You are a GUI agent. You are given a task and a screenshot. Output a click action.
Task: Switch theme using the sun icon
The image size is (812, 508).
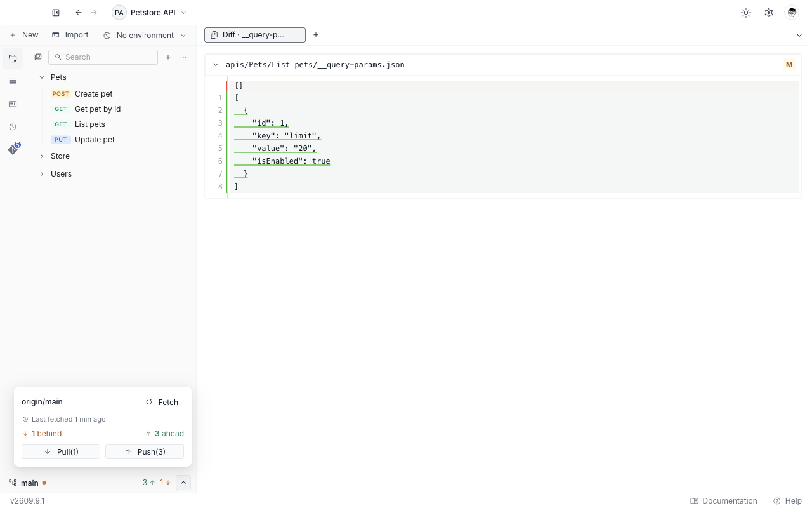point(746,13)
